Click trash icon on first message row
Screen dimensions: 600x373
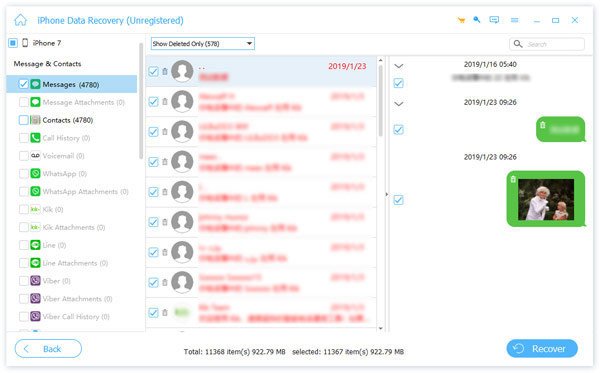coord(165,71)
